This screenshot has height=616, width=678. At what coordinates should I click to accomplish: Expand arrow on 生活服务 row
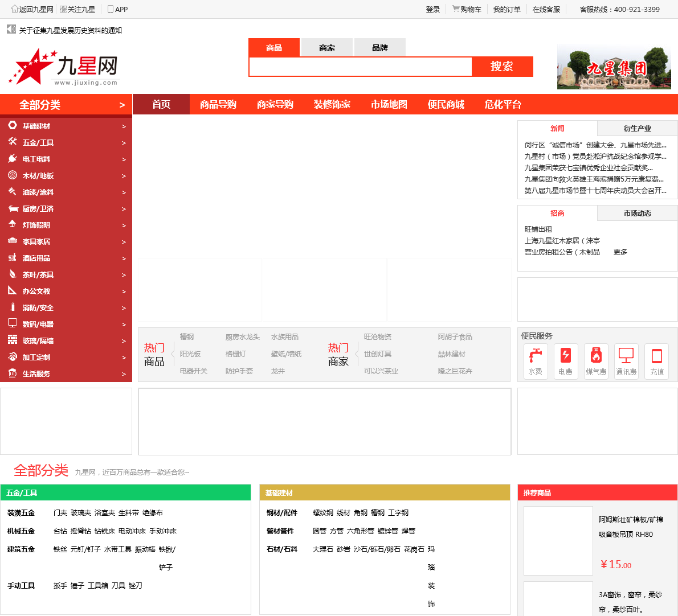pos(124,374)
